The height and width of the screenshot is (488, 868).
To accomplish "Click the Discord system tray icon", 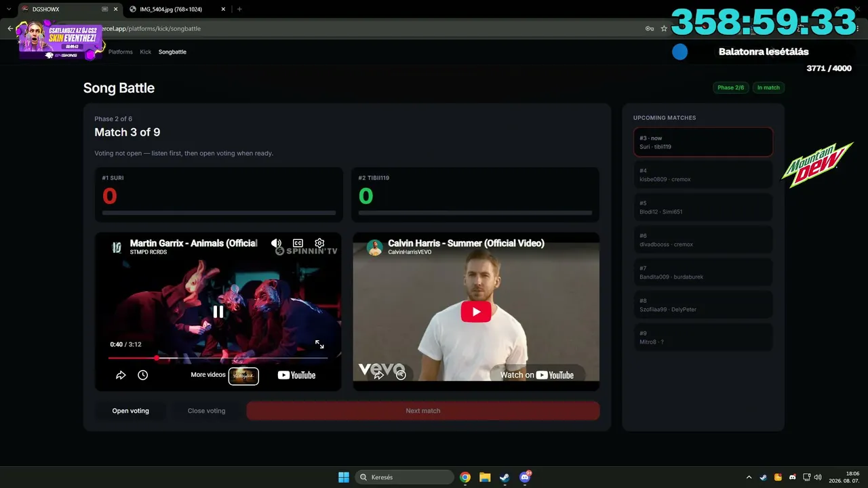I will pos(793,477).
